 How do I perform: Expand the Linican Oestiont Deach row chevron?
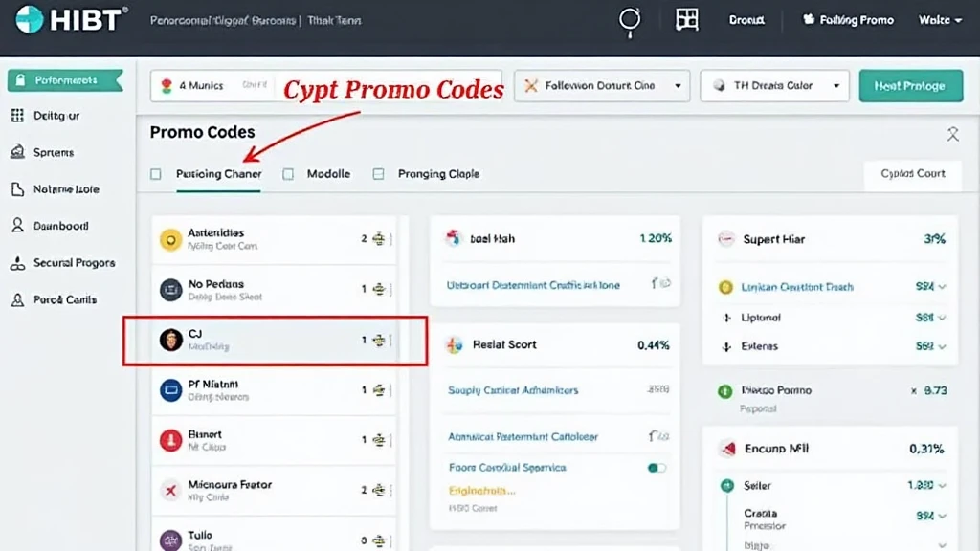point(942,287)
